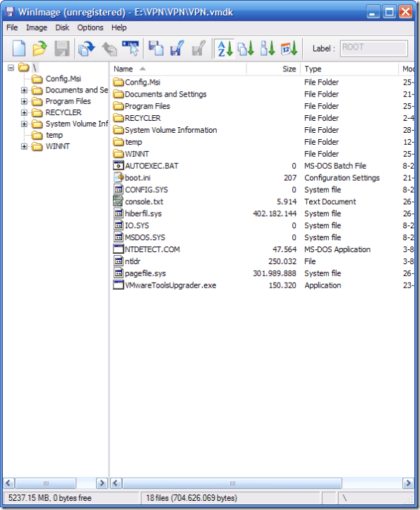
Task: Expand WINNT tree node
Action: point(24,146)
